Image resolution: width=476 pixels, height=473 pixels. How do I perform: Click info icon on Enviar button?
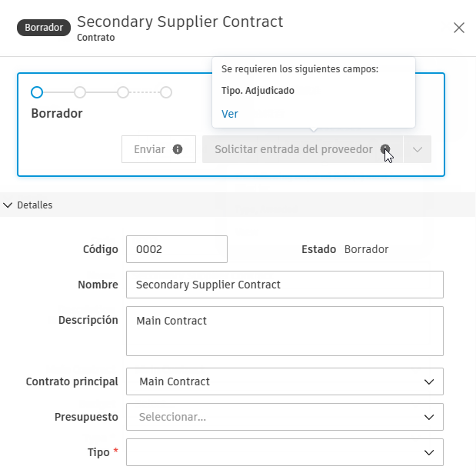(178, 149)
